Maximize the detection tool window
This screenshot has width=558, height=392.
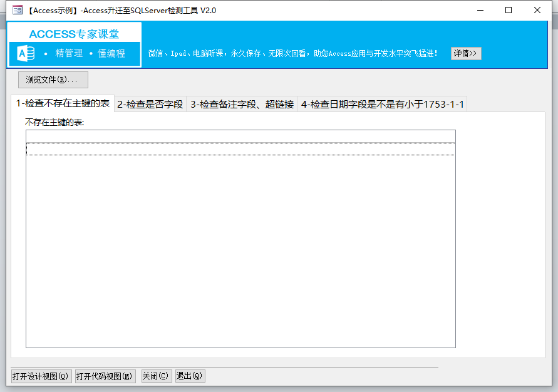(x=509, y=10)
